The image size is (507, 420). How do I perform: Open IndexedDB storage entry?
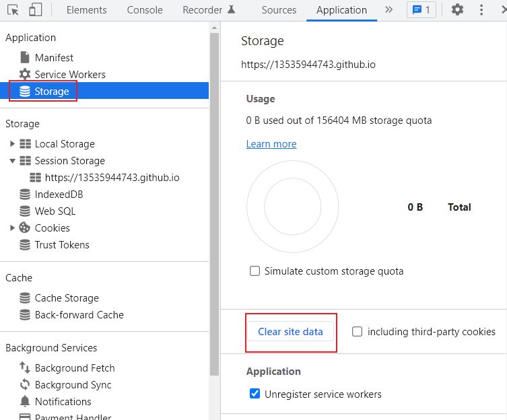tap(59, 195)
